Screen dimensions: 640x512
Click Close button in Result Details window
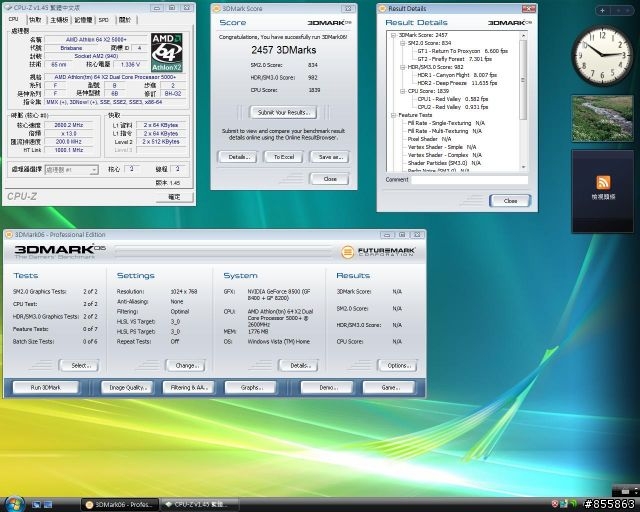tap(510, 200)
